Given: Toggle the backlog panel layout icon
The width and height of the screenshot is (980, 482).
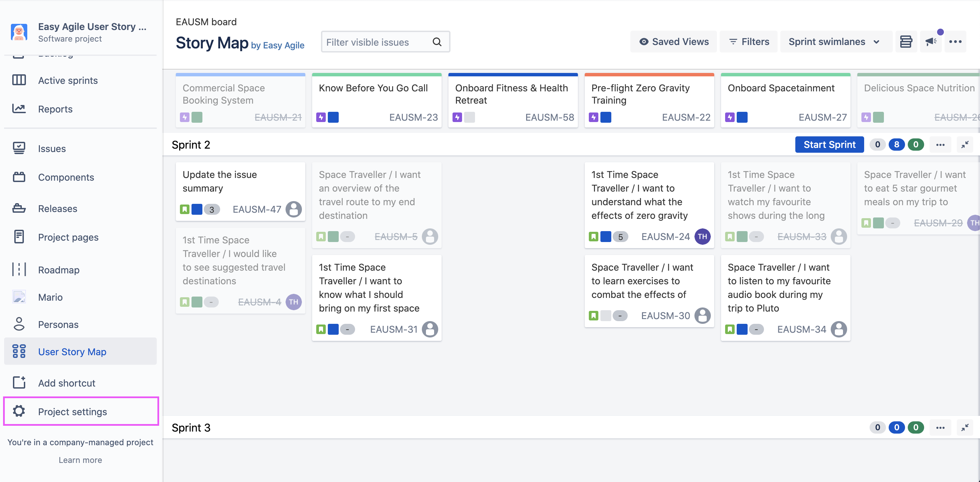Looking at the screenshot, I should pos(906,42).
